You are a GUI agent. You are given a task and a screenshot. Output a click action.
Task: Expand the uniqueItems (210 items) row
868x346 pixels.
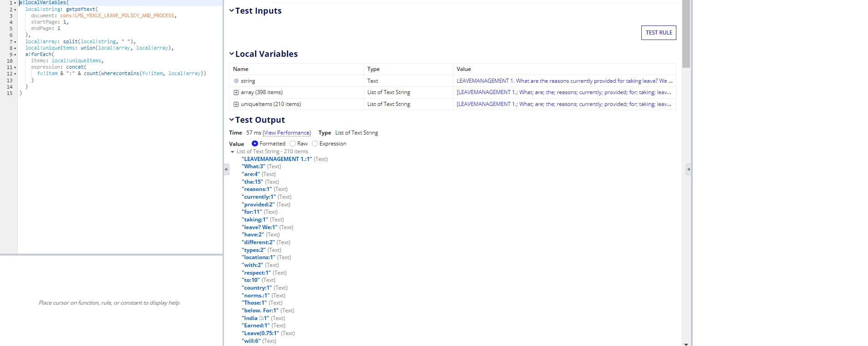[236, 104]
